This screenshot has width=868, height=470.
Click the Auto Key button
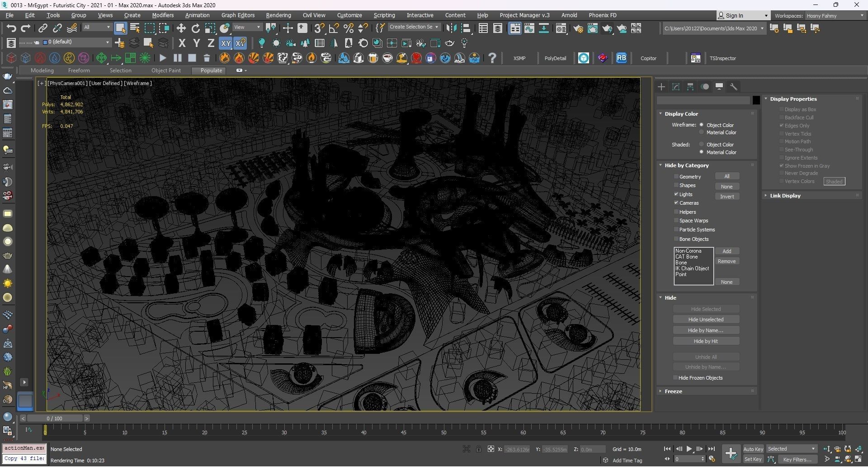753,449
